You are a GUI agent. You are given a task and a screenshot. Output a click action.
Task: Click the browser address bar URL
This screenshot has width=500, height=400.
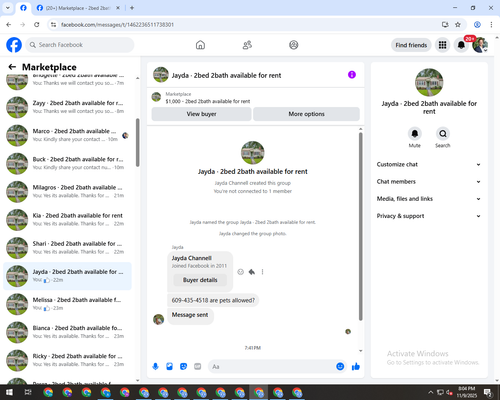pyautogui.click(x=117, y=25)
